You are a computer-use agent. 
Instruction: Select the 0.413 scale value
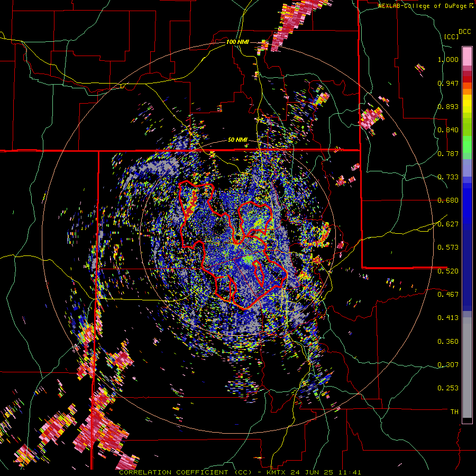click(x=448, y=318)
